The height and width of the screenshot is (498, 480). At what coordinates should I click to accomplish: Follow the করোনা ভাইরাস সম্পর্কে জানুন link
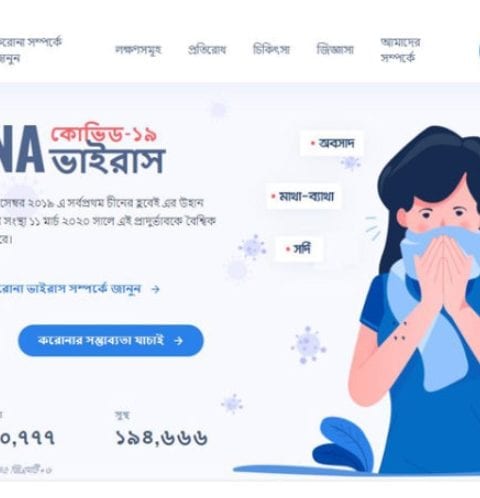tap(70, 289)
